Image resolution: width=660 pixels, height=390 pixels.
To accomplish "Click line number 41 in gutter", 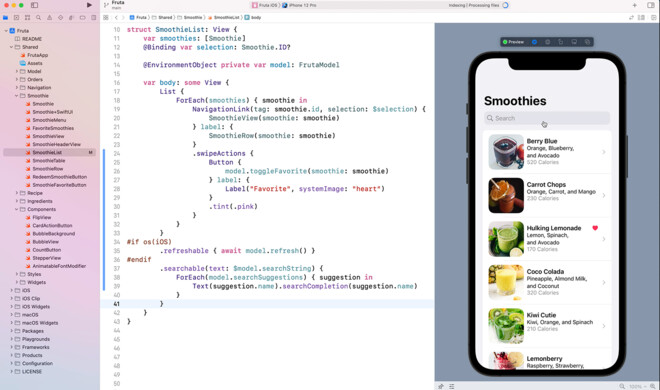I will tap(116, 304).
